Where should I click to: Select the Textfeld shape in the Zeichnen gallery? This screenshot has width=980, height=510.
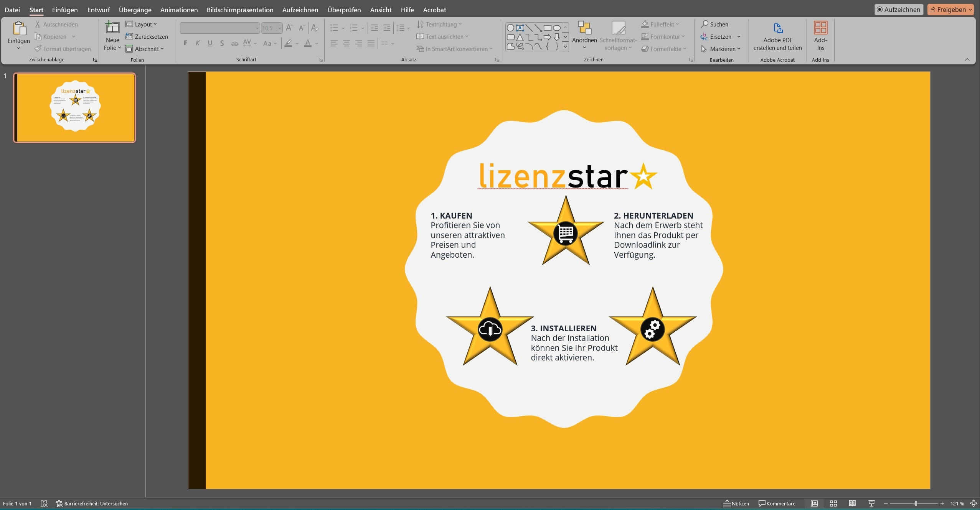tap(520, 28)
